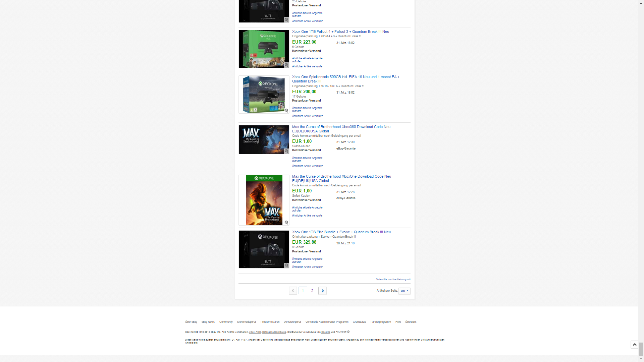Screen dimensions: 644x362
Task: Open the AdChoice link
Action: [341, 332]
